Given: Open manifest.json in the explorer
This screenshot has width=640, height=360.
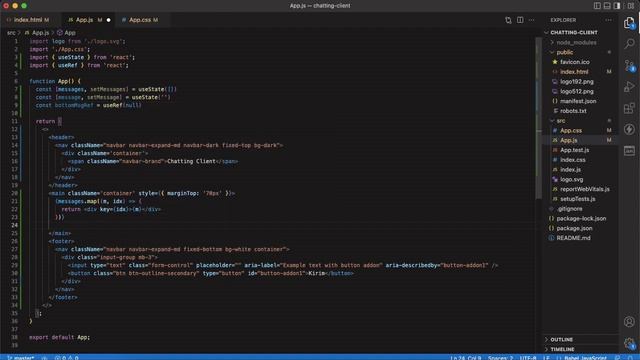Looking at the screenshot, I should [578, 101].
